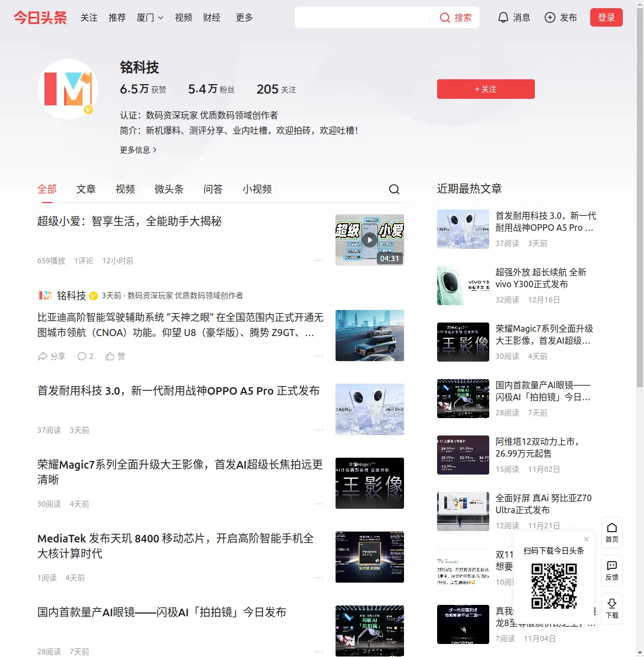
Task: Click into the header search field
Action: (x=363, y=17)
